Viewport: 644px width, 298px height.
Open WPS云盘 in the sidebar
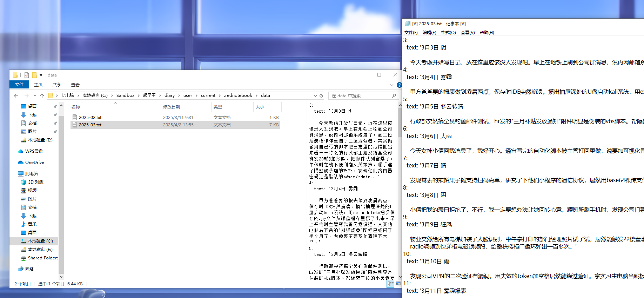click(34, 151)
